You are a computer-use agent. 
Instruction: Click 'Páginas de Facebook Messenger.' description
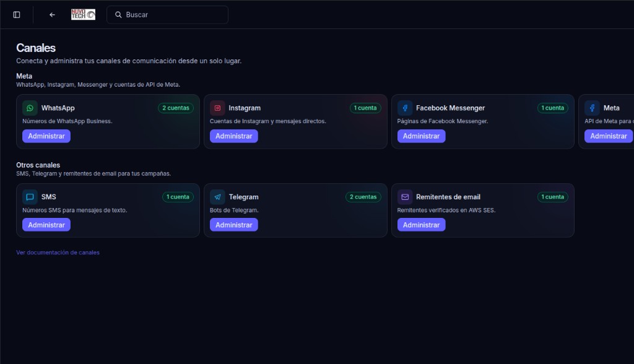tap(443, 121)
